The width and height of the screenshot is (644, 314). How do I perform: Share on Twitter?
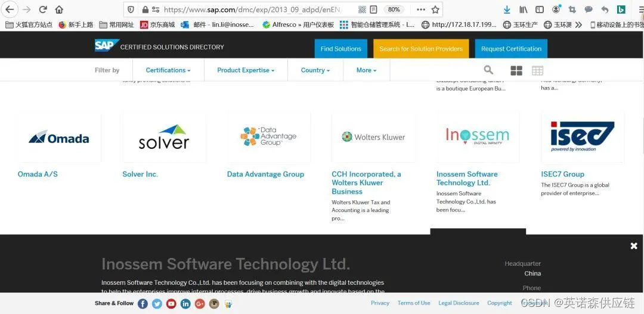(157, 304)
